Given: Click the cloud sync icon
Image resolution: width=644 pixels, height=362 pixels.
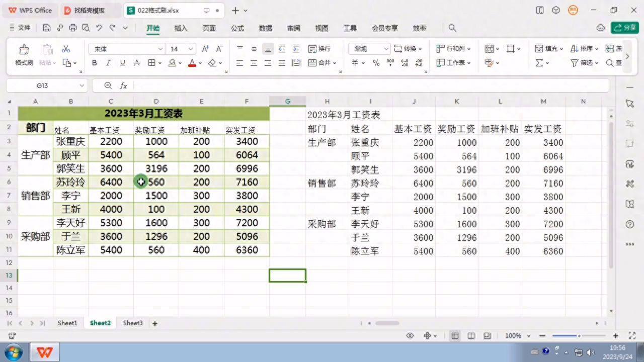Looking at the screenshot, I should point(600,28).
